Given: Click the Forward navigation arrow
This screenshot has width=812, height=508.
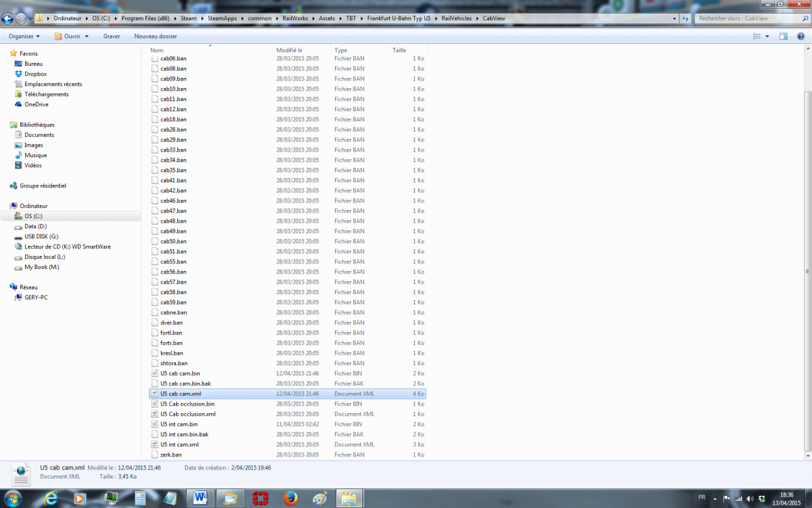Looking at the screenshot, I should tap(21, 18).
